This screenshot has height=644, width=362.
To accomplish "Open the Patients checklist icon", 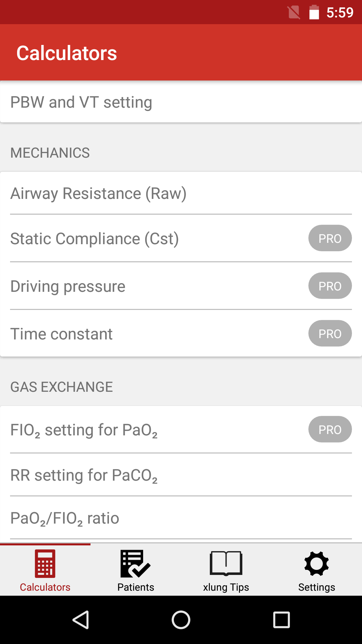I will tap(135, 563).
